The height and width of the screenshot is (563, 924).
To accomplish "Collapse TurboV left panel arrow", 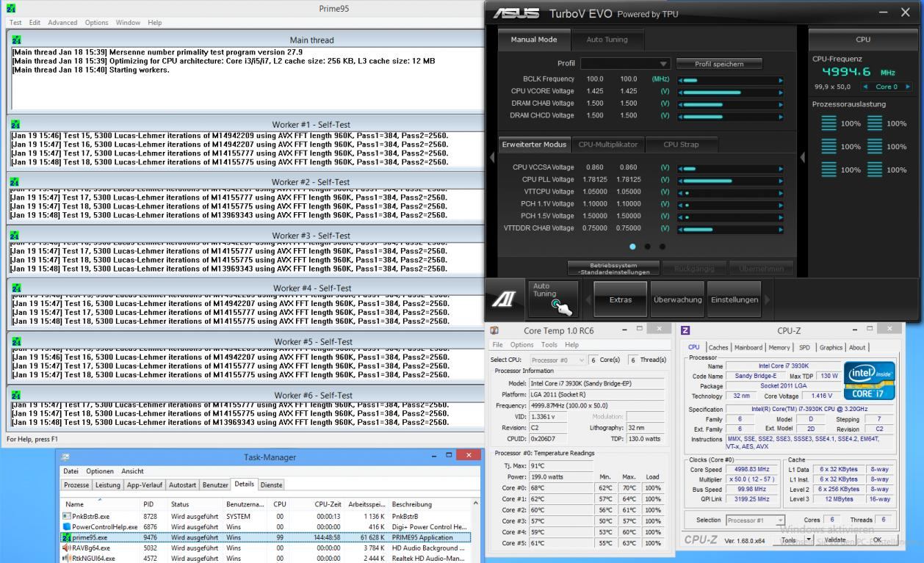I will coord(492,157).
